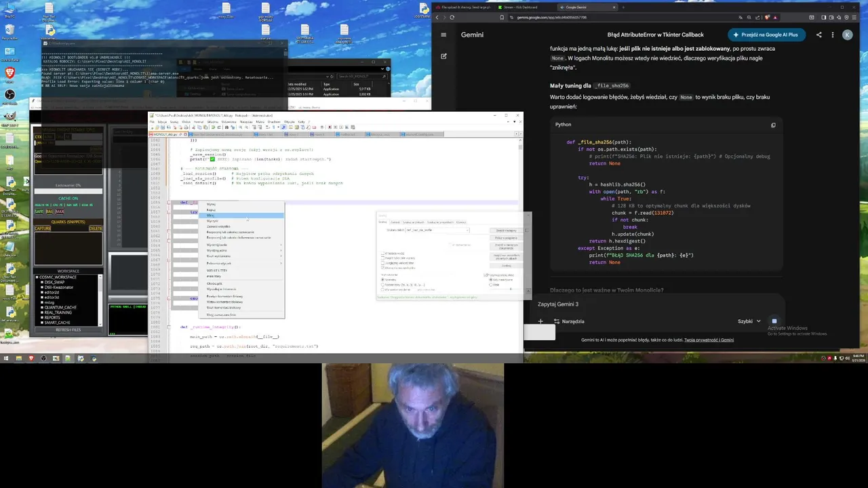Screen dimensions: 868x488
Task: Copy the Python code block in Gemini
Action: [773, 125]
